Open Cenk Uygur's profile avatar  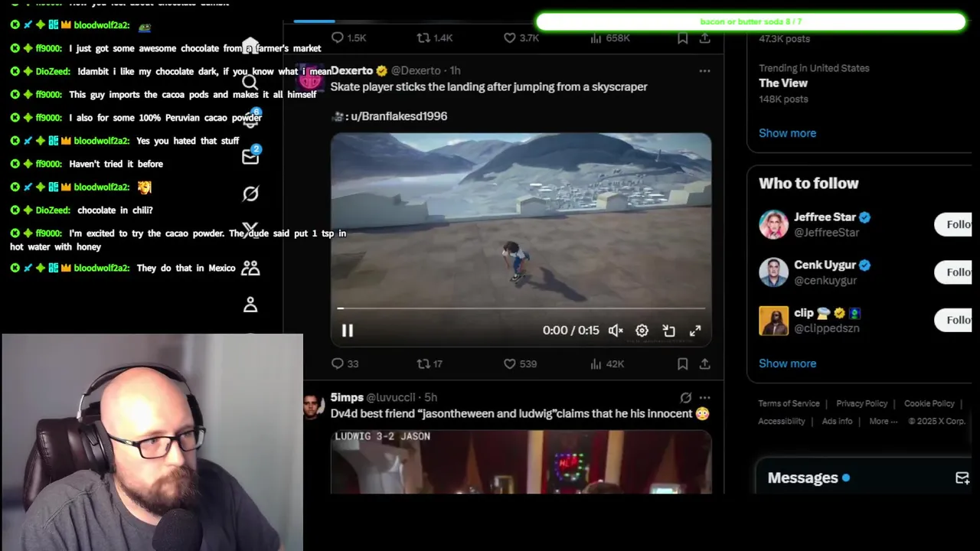[773, 272]
